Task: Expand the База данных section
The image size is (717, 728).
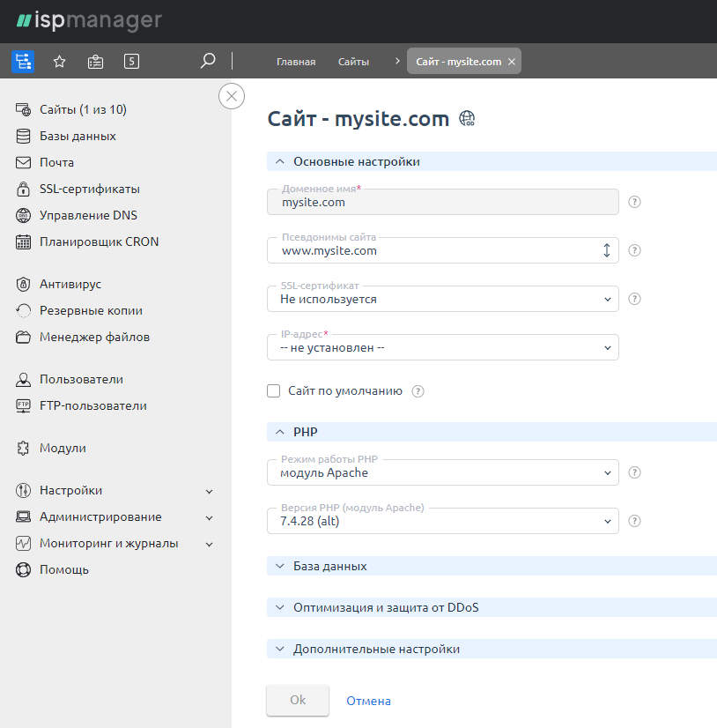Action: (x=329, y=566)
